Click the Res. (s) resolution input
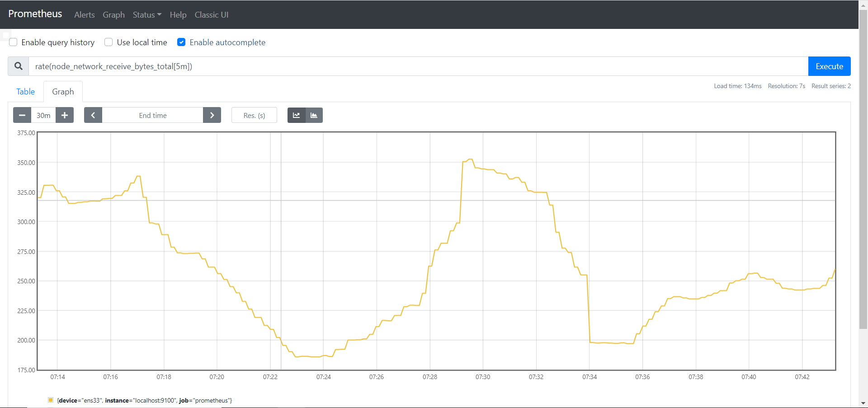 pyautogui.click(x=254, y=115)
